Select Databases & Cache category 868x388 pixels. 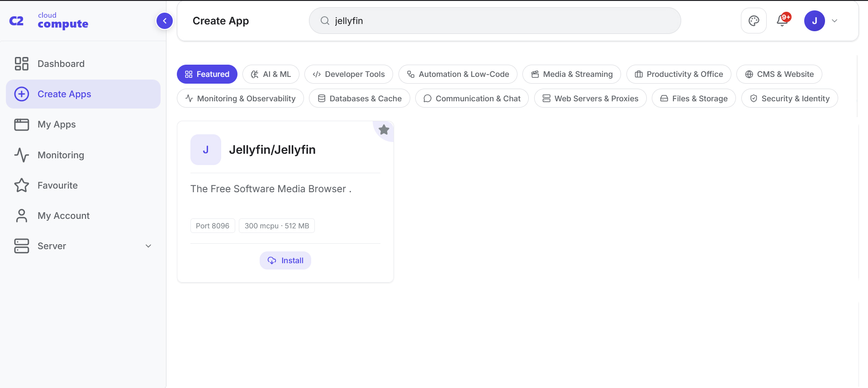pos(360,99)
